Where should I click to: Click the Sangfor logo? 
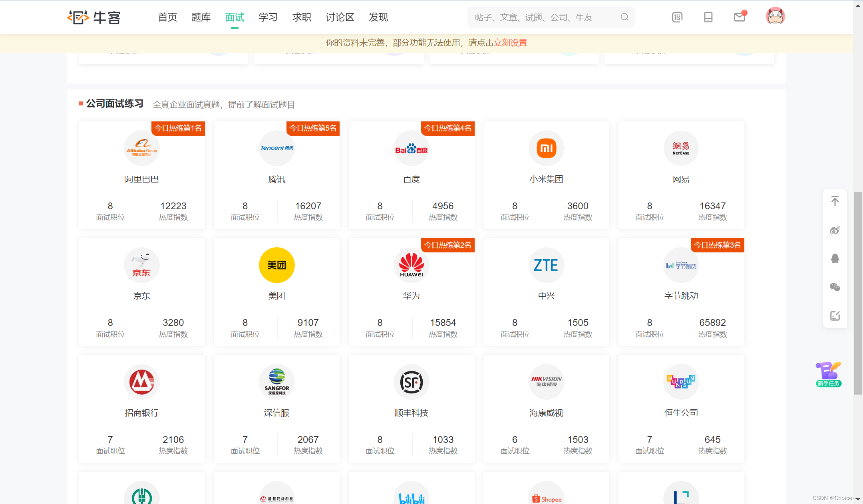point(277,382)
